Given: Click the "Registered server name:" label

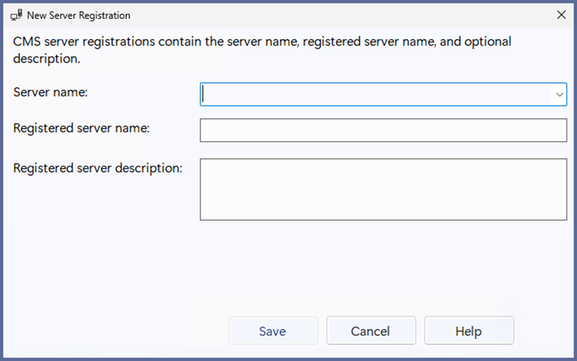Looking at the screenshot, I should (81, 128).
